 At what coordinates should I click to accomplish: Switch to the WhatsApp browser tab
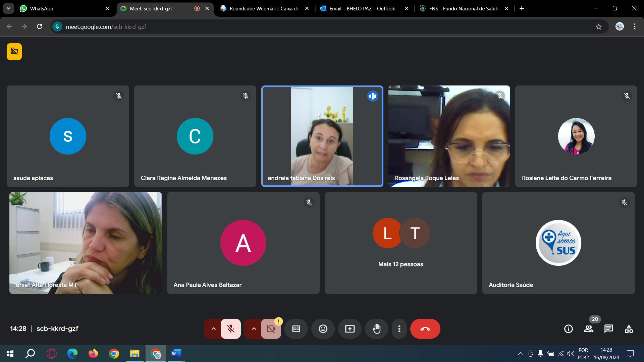click(x=60, y=9)
